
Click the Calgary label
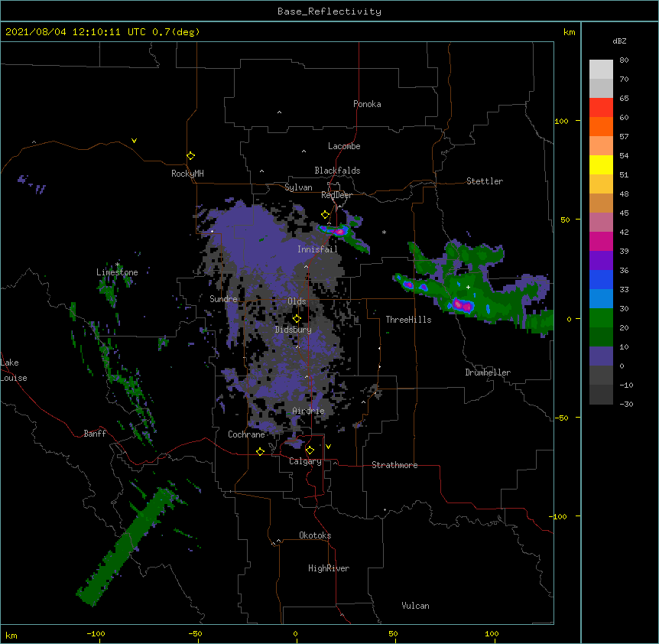pyautogui.click(x=305, y=461)
